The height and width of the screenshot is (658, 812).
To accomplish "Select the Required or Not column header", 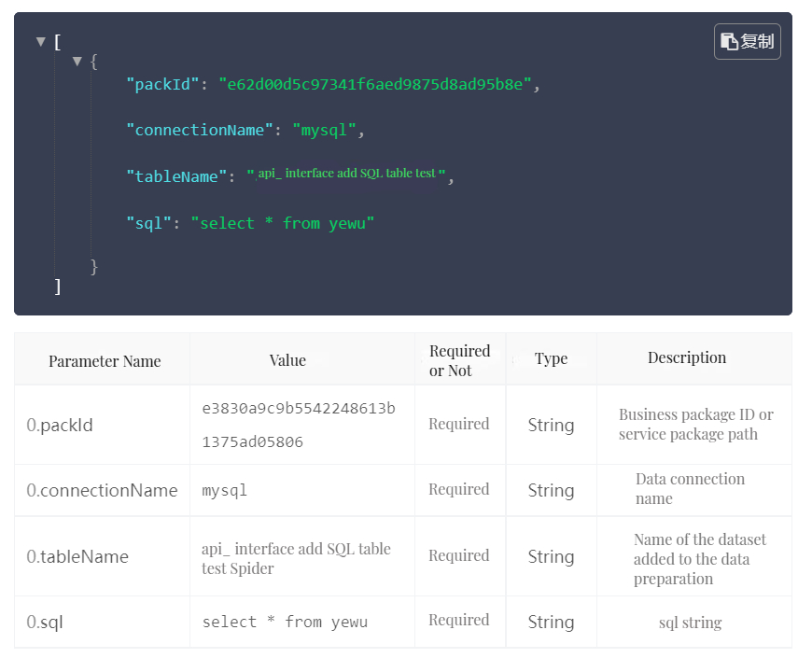I will coord(459,358).
